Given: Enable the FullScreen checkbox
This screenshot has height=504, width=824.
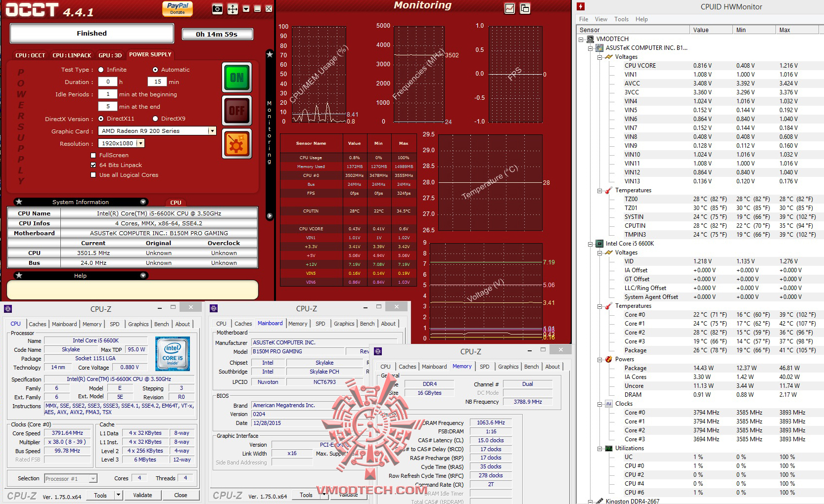Looking at the screenshot, I should pyautogui.click(x=93, y=155).
